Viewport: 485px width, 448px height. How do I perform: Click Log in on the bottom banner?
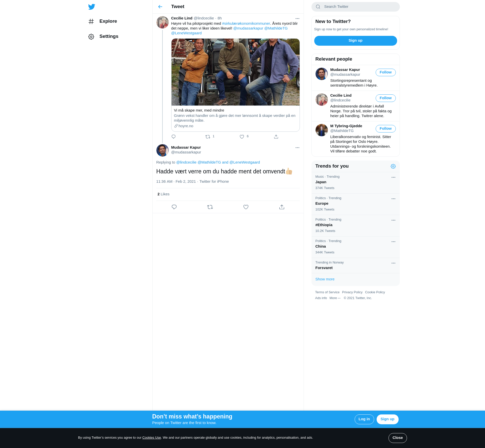point(364,419)
